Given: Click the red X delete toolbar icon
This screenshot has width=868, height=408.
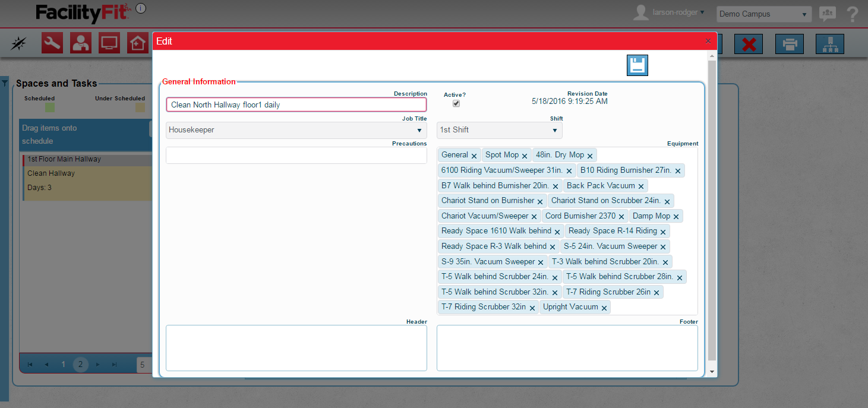Looking at the screenshot, I should point(749,44).
